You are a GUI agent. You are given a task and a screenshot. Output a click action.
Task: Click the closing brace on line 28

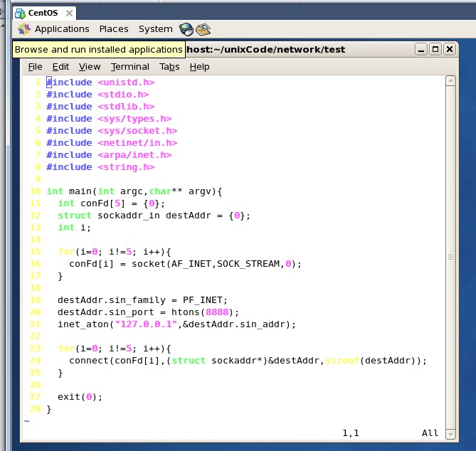coord(49,410)
